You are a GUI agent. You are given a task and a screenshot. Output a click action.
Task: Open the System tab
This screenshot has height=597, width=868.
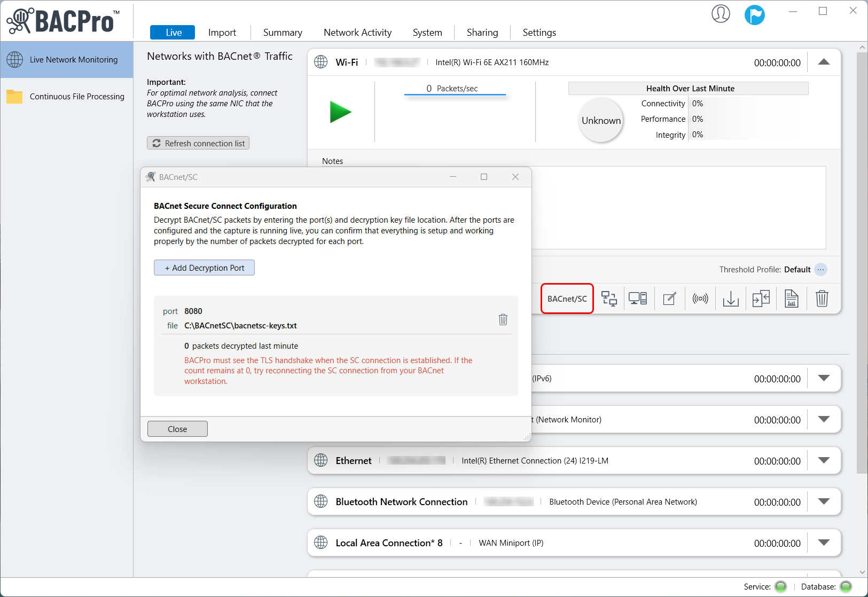pos(427,33)
